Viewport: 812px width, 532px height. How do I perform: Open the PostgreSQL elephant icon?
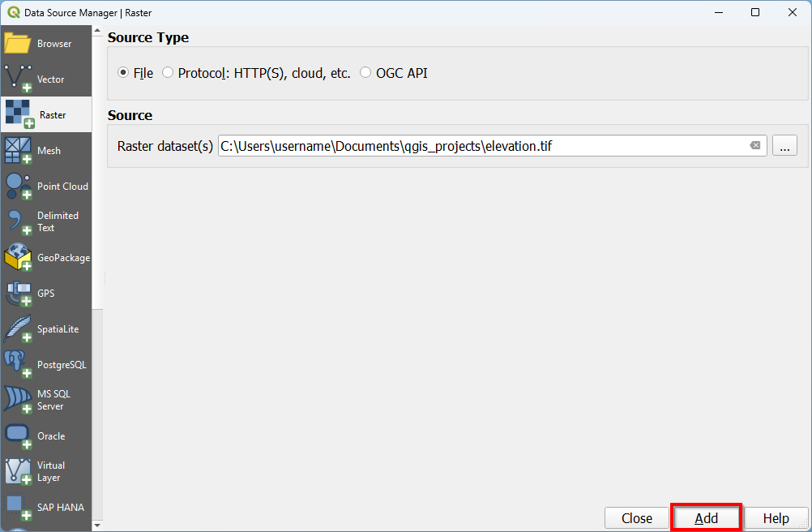coord(18,365)
